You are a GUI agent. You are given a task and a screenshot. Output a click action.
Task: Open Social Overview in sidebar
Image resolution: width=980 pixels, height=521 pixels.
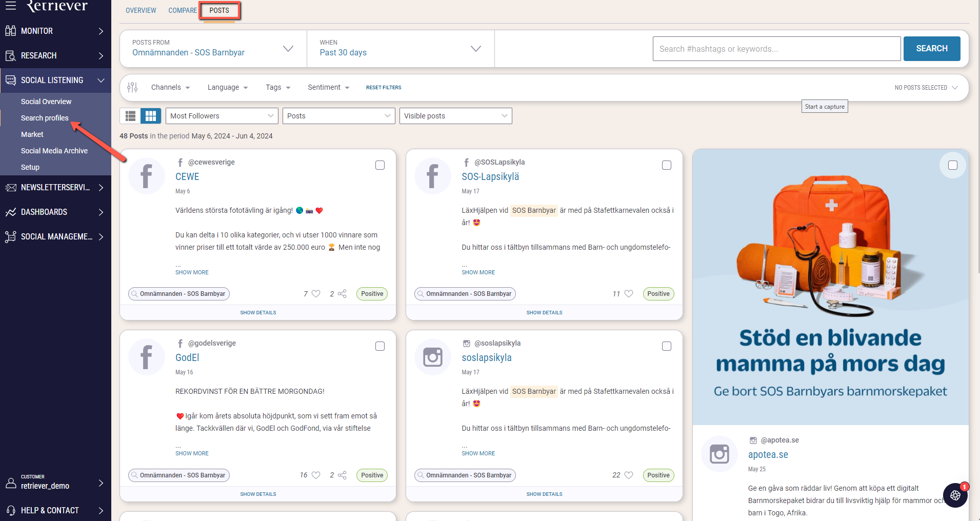click(46, 102)
